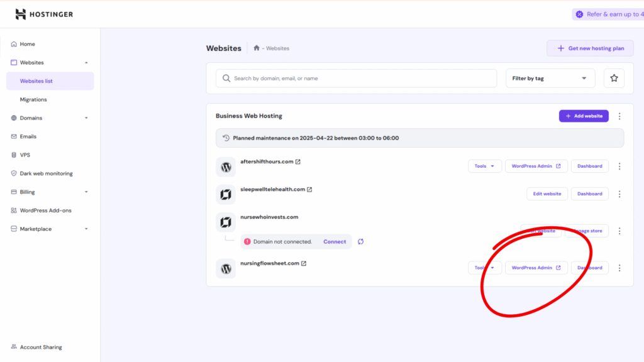This screenshot has height=362, width=644.
Task: Open Dashboard for aftershifthours.com
Action: [590, 166]
